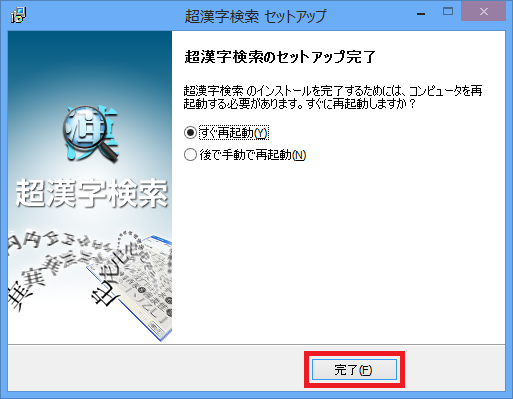The image size is (513, 399).
Task: Select the すぐ再起動(Y) radio circle
Action: pos(190,133)
